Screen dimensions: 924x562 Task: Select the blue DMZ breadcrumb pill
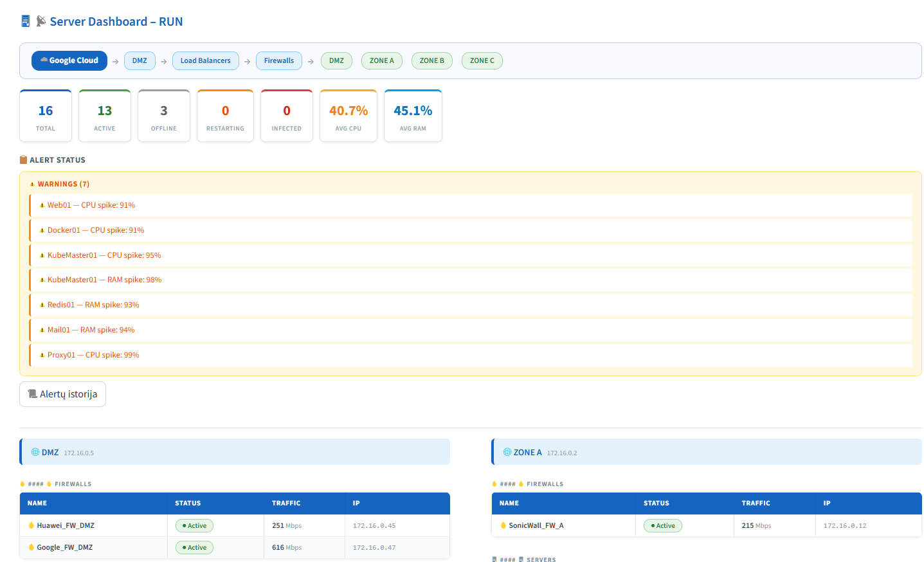click(x=140, y=60)
